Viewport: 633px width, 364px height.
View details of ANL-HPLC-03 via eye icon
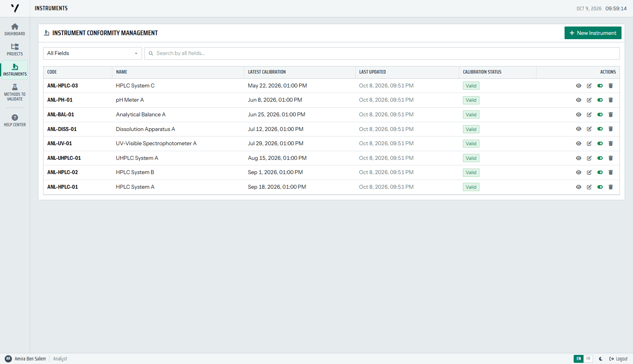point(578,86)
